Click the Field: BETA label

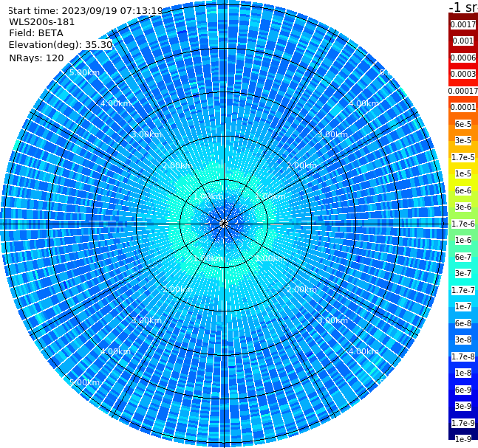tap(36, 33)
